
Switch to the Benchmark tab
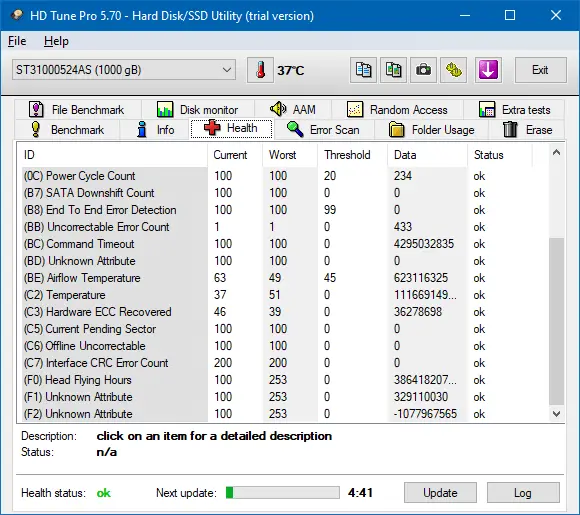(x=67, y=130)
